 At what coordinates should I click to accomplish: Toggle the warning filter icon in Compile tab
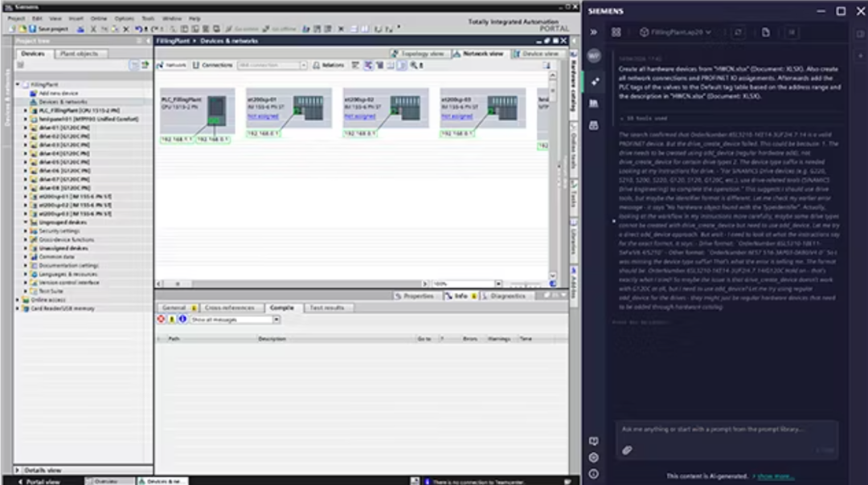[x=172, y=319]
